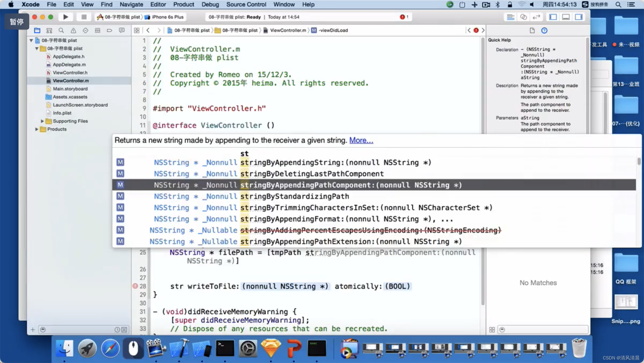Expand the Products group
Screen dimensions: 644x363
coord(36,129)
